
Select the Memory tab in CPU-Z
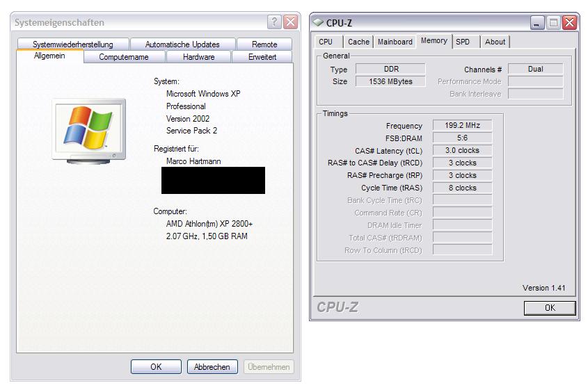[434, 40]
